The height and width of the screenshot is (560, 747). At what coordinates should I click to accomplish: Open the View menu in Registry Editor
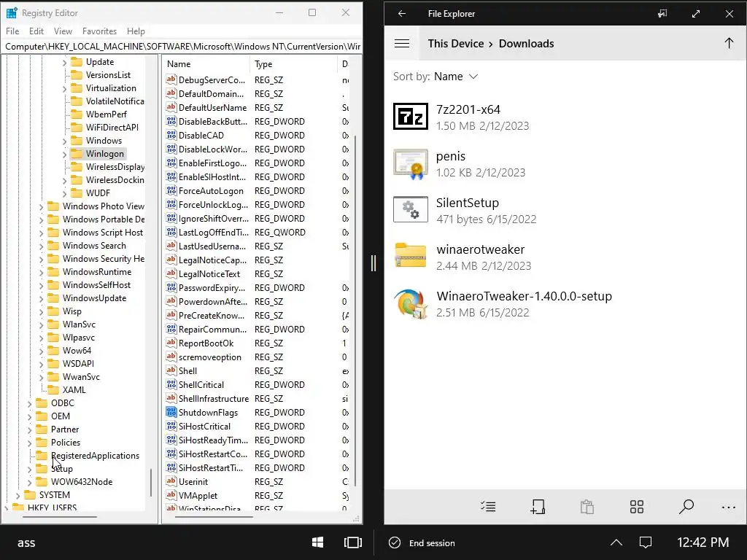click(63, 31)
